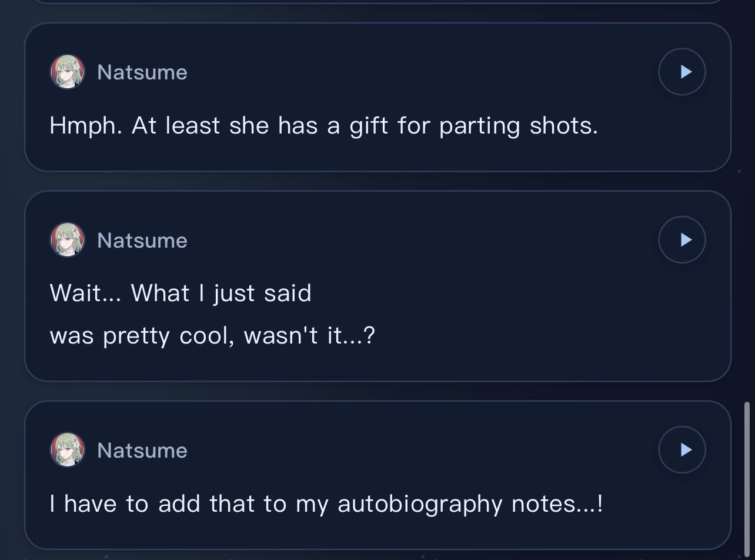Open Natsume's avatar above "Wait... What I just said"

point(68,240)
